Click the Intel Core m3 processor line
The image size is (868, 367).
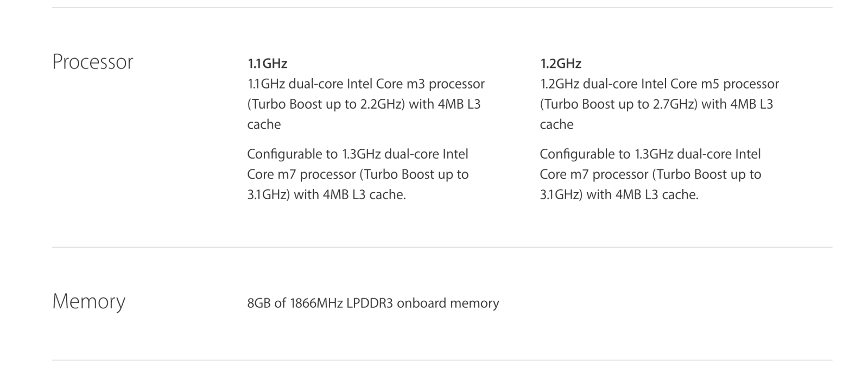tap(366, 84)
